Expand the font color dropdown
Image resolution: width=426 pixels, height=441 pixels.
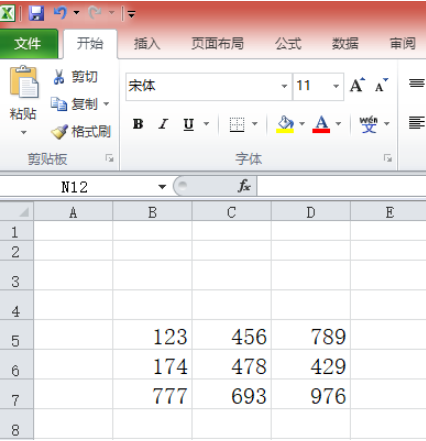[x=338, y=124]
